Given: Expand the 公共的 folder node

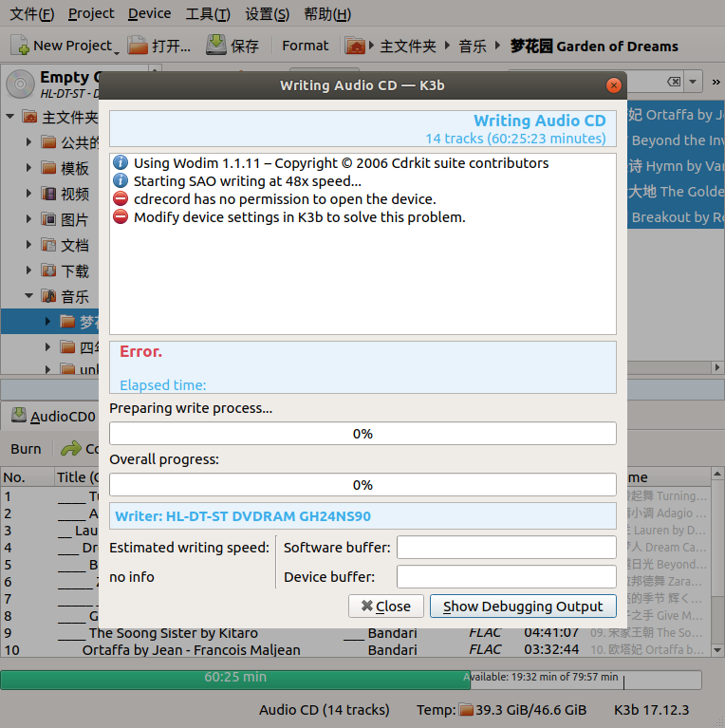Looking at the screenshot, I should pyautogui.click(x=28, y=141).
